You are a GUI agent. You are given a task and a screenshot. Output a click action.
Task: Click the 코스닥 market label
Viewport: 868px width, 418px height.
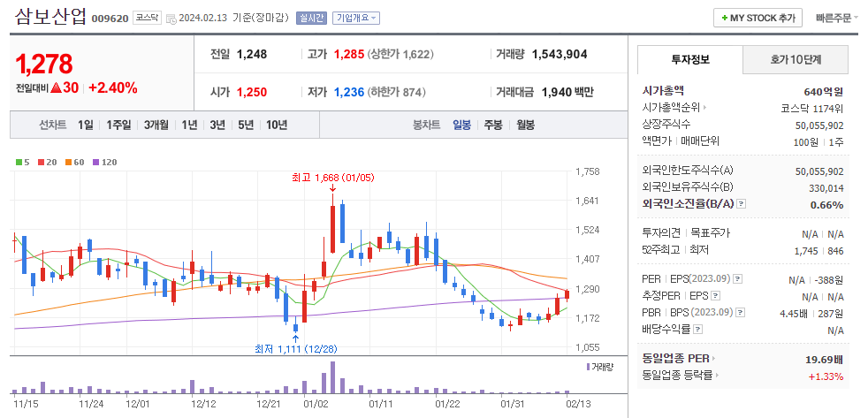[x=148, y=18]
